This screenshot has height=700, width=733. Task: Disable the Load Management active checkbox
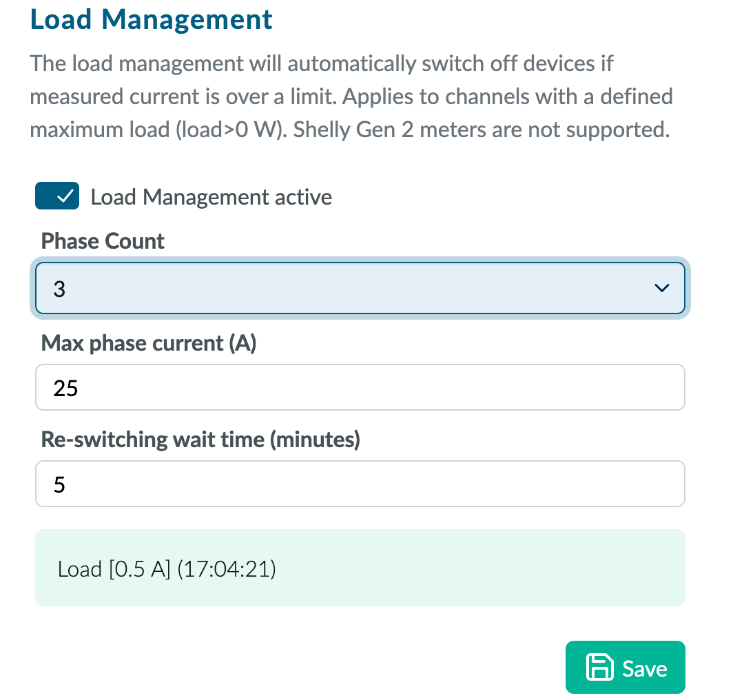(57, 197)
